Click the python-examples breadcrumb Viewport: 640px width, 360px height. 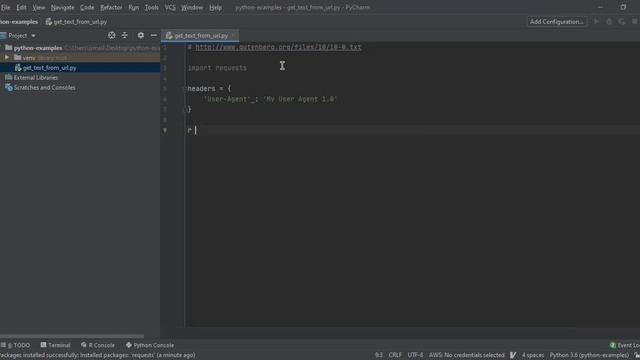19,22
